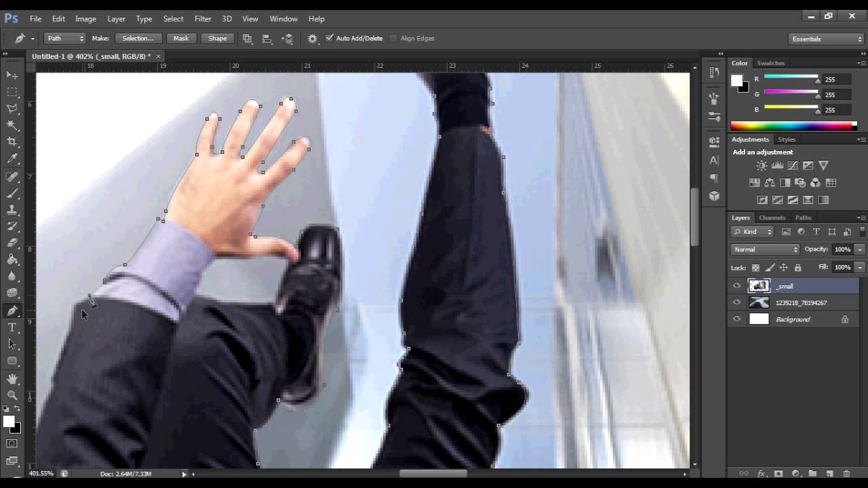Open path operations icon in options bar
The width and height of the screenshot is (868, 488).
[248, 39]
